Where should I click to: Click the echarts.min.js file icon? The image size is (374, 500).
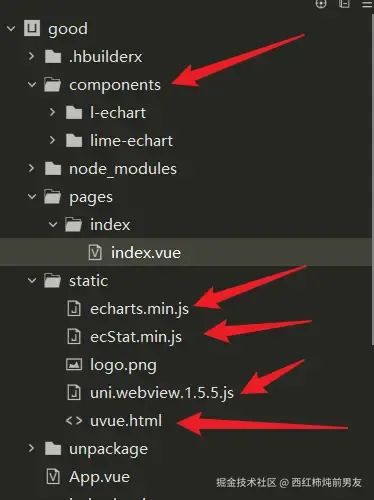point(74,308)
